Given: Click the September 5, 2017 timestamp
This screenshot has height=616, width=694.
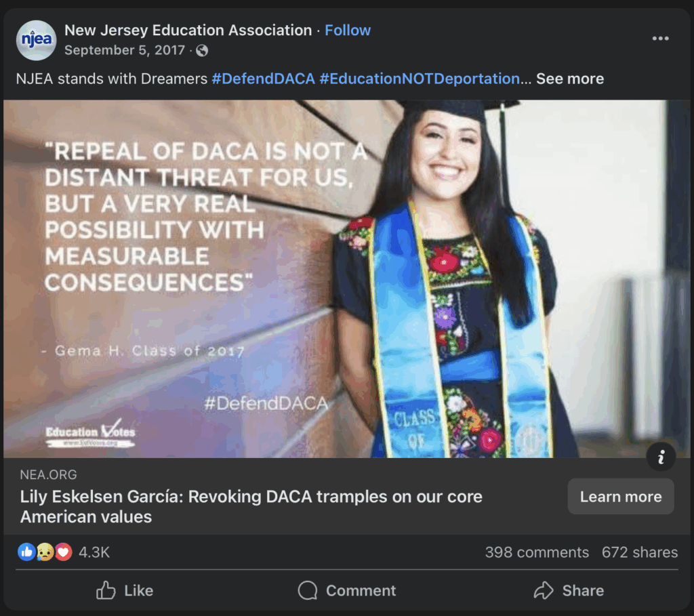Looking at the screenshot, I should pos(126,51).
